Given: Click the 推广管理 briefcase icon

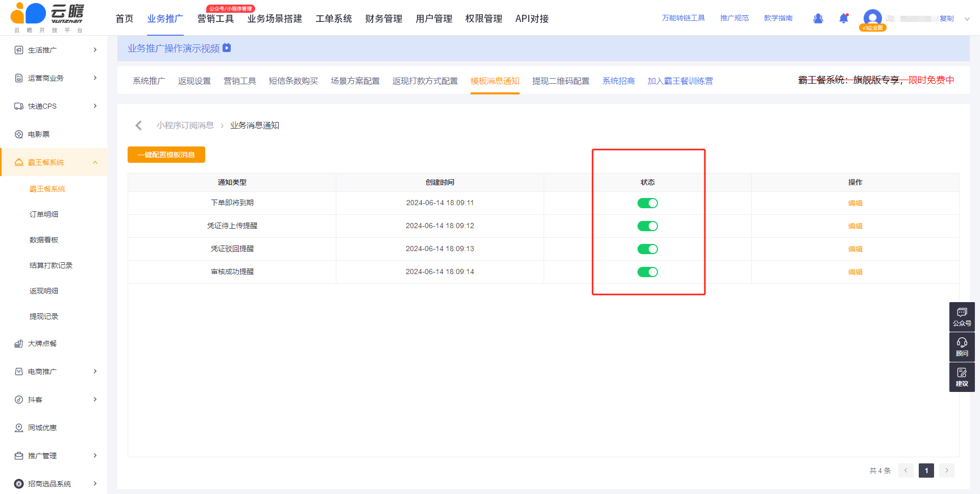Looking at the screenshot, I should coord(19,456).
